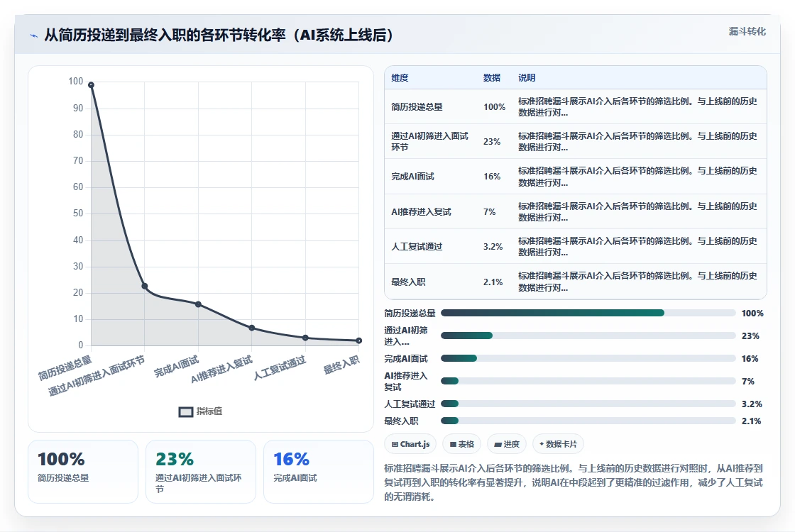Viewport: 795px width, 532px height.
Task: Click the Chart.js chip
Action: tap(410, 444)
